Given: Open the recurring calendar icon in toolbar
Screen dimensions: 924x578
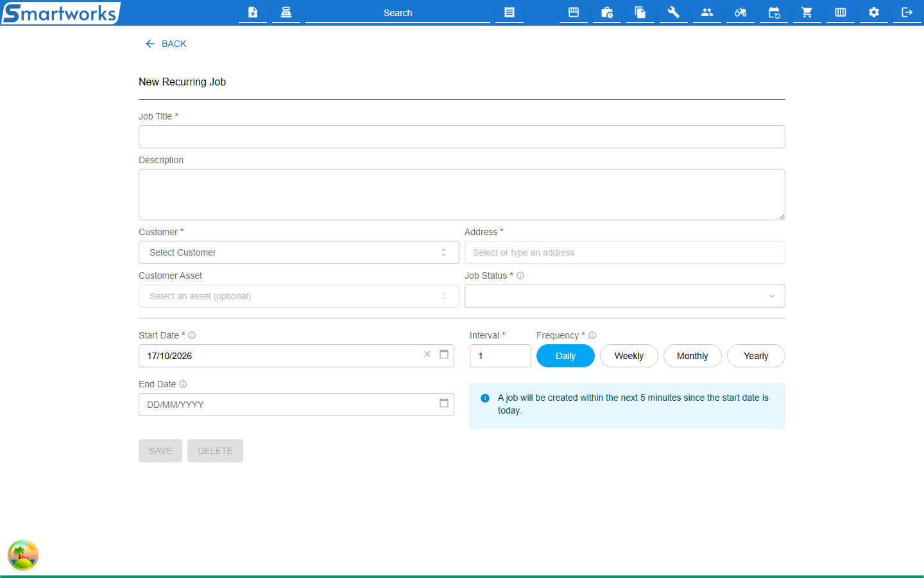Looking at the screenshot, I should click(x=774, y=12).
